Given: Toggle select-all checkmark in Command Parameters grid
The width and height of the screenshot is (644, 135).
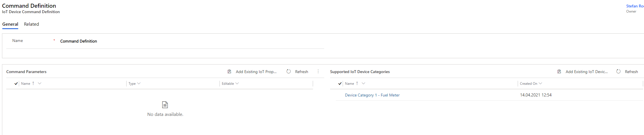Looking at the screenshot, I should pos(16,84).
